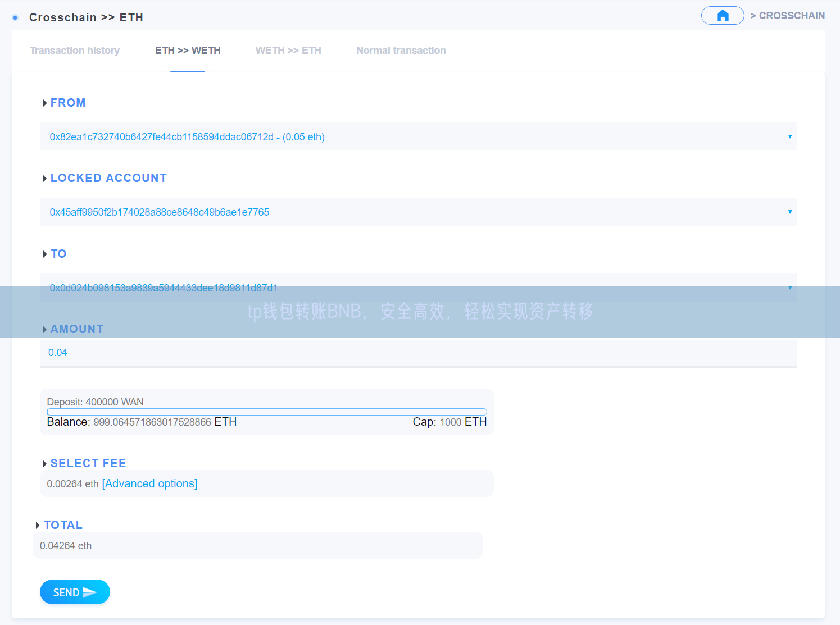Click the LOCKED ACCOUNT heading
Image resolution: width=840 pixels, height=625 pixels.
(108, 178)
